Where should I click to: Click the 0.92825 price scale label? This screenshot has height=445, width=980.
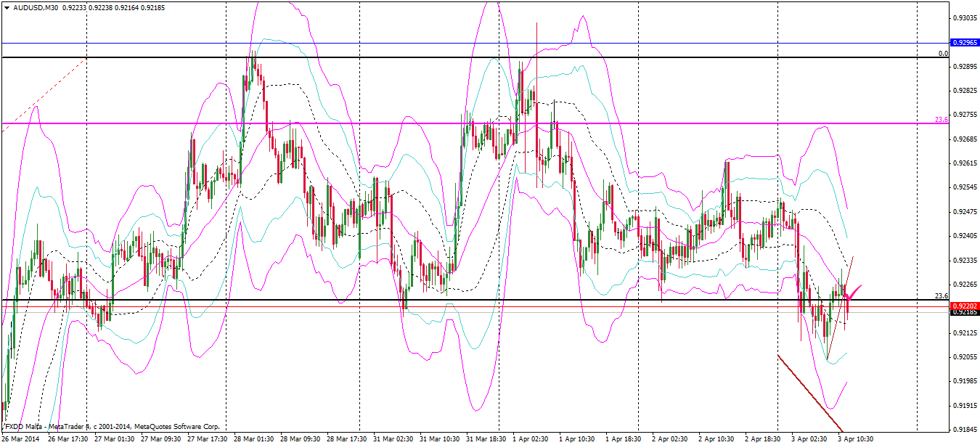click(x=965, y=91)
